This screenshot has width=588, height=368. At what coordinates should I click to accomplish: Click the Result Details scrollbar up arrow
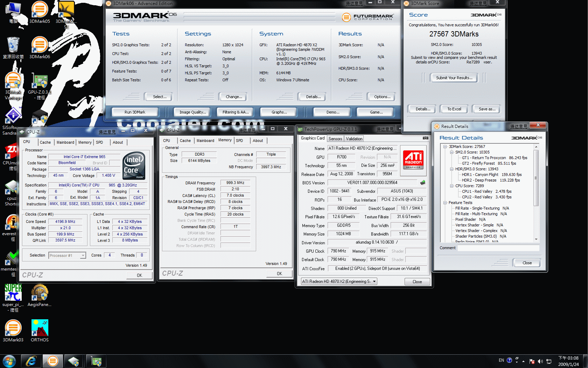(x=536, y=147)
